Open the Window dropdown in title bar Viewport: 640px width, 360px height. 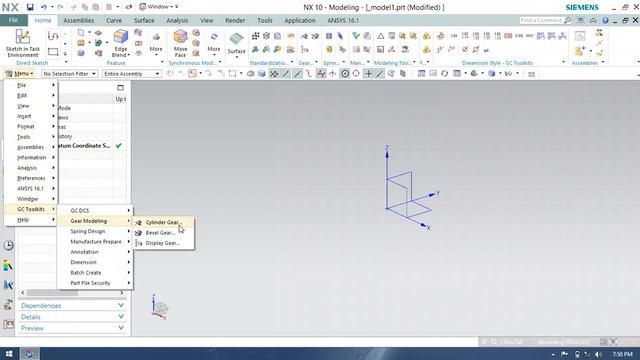point(156,7)
